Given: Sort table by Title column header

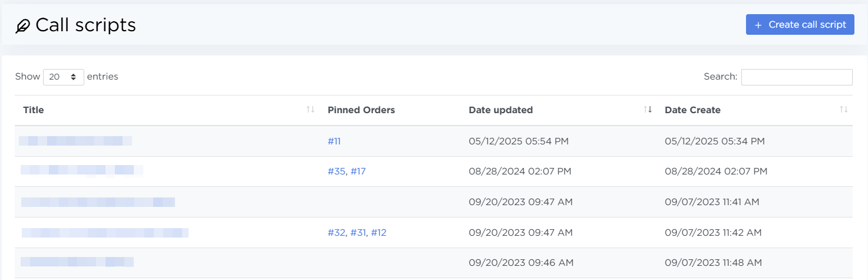Looking at the screenshot, I should click(34, 110).
